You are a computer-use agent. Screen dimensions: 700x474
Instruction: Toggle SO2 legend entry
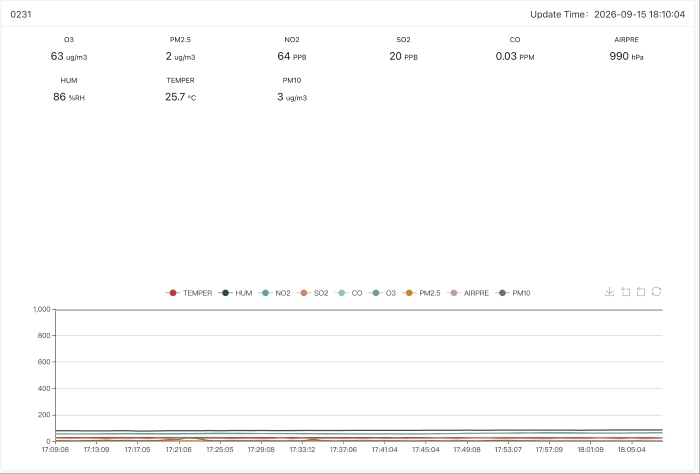pyautogui.click(x=312, y=293)
